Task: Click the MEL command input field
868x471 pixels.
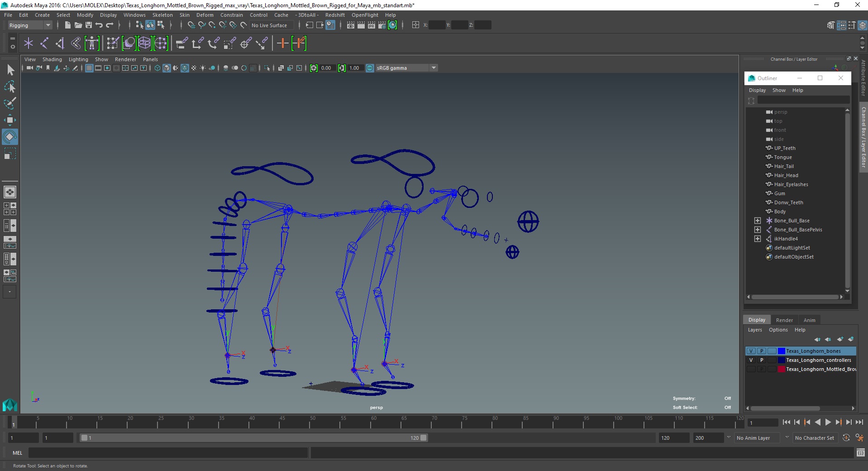Action: coord(168,452)
